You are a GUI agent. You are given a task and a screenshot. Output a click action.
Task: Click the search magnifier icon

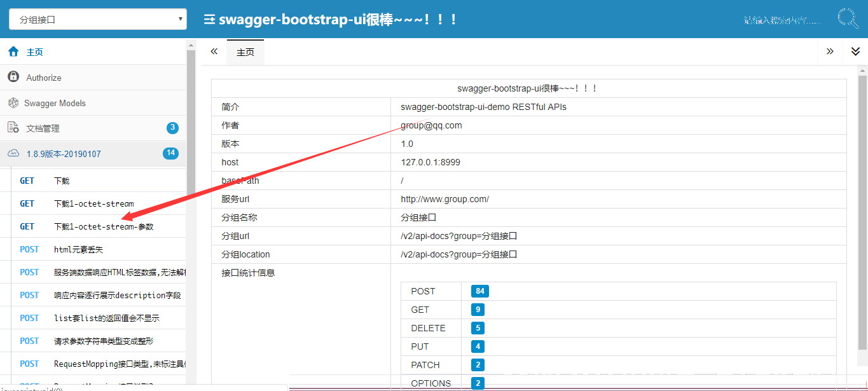click(x=848, y=18)
